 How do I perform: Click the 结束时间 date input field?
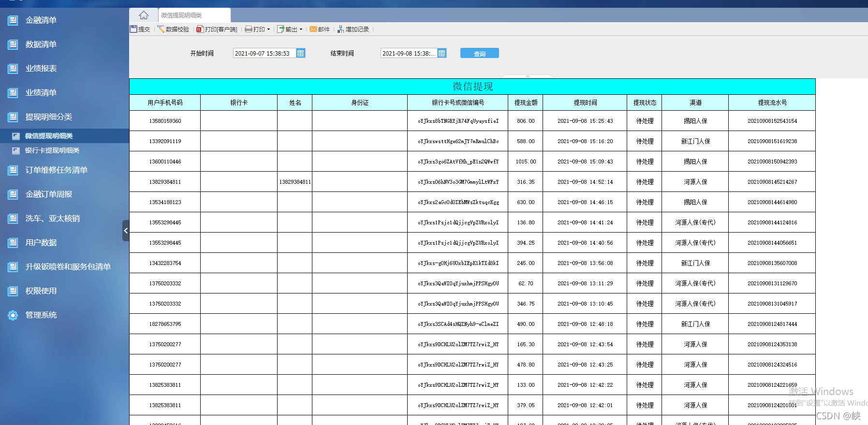coord(409,53)
